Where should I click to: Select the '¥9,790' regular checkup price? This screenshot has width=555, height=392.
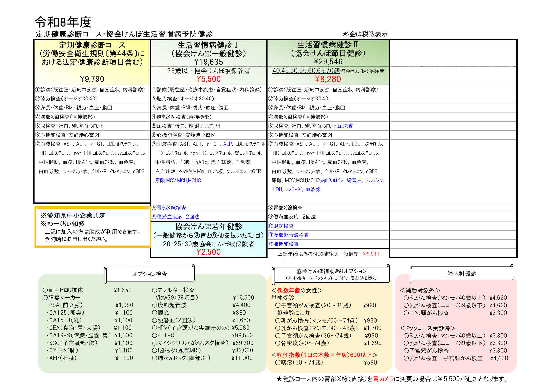(92, 79)
